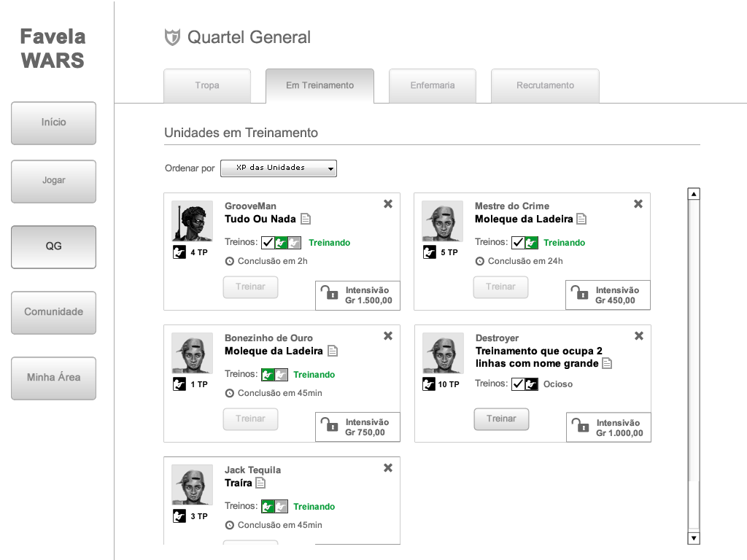Screen dimensions: 747x560
Task: Toggle first training checkbox for Destroyer
Action: point(518,384)
